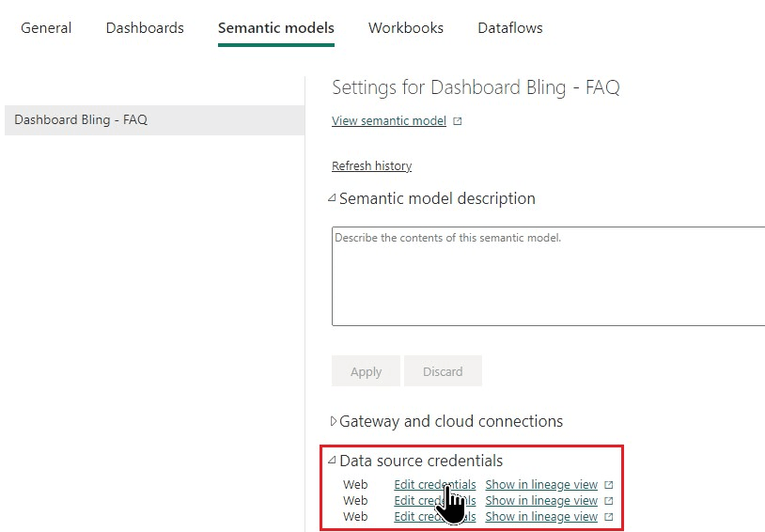Click external-link icon in first Web row

pos(609,485)
